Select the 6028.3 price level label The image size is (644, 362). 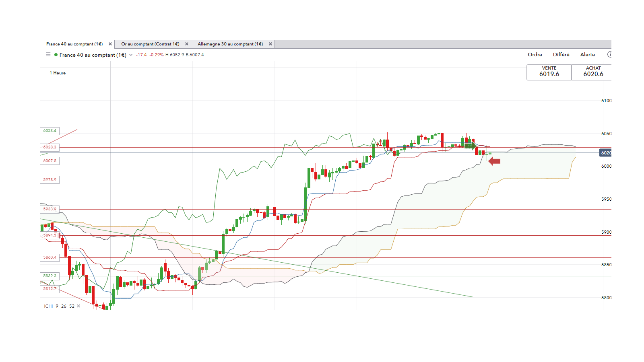[x=50, y=147]
